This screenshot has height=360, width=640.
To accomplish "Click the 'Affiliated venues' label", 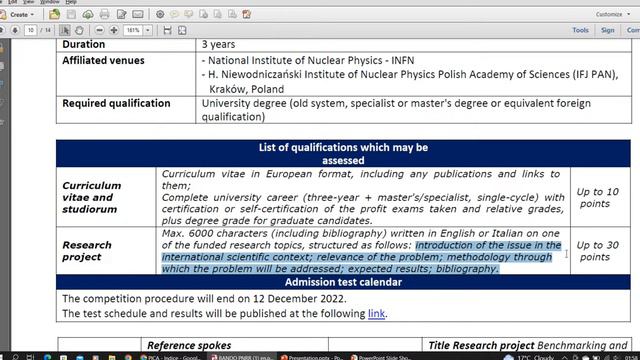I will [x=103, y=60].
